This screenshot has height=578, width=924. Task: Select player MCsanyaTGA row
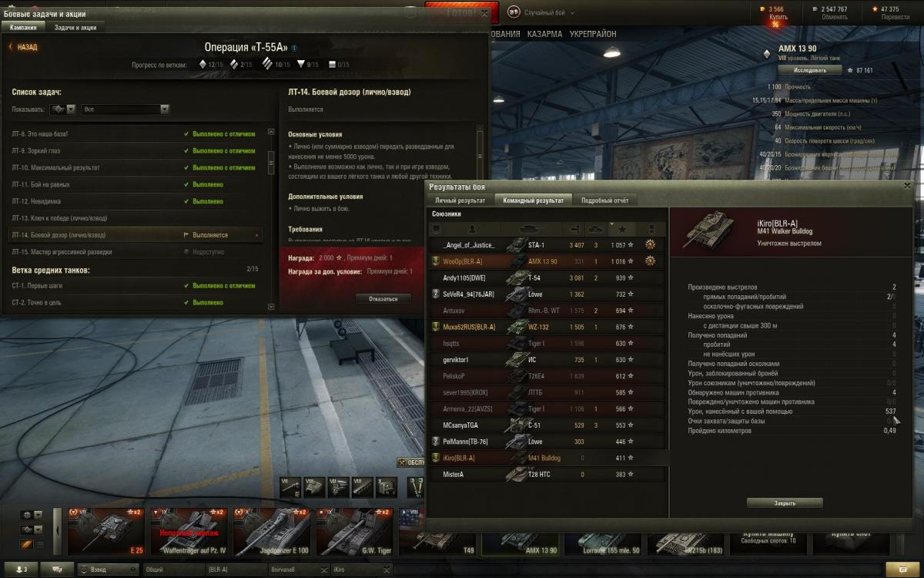click(548, 425)
